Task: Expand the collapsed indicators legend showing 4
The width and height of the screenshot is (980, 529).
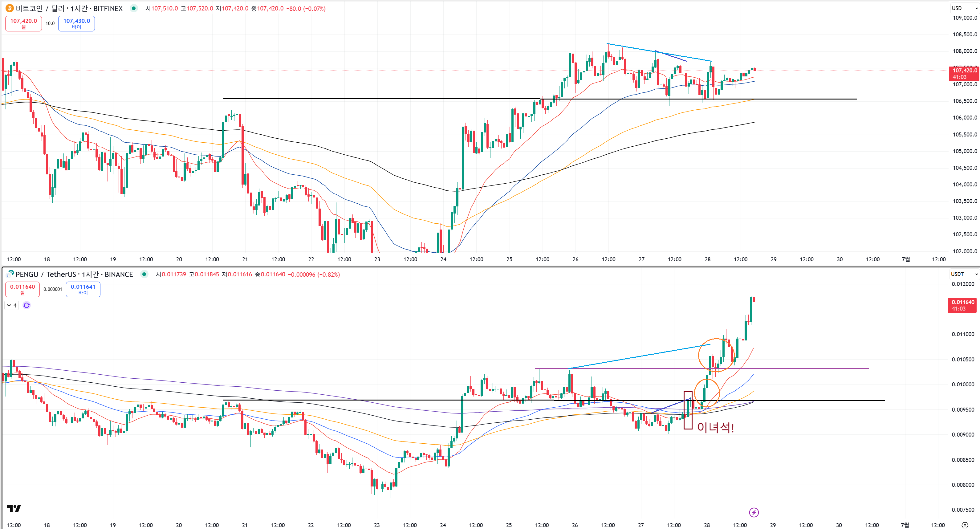Action: point(11,305)
